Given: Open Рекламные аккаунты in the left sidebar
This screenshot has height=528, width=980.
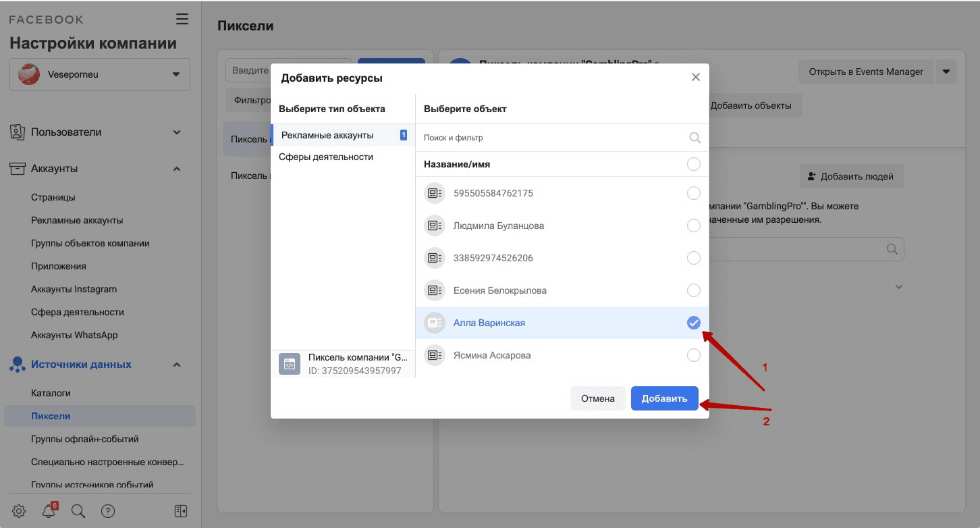Looking at the screenshot, I should click(77, 220).
